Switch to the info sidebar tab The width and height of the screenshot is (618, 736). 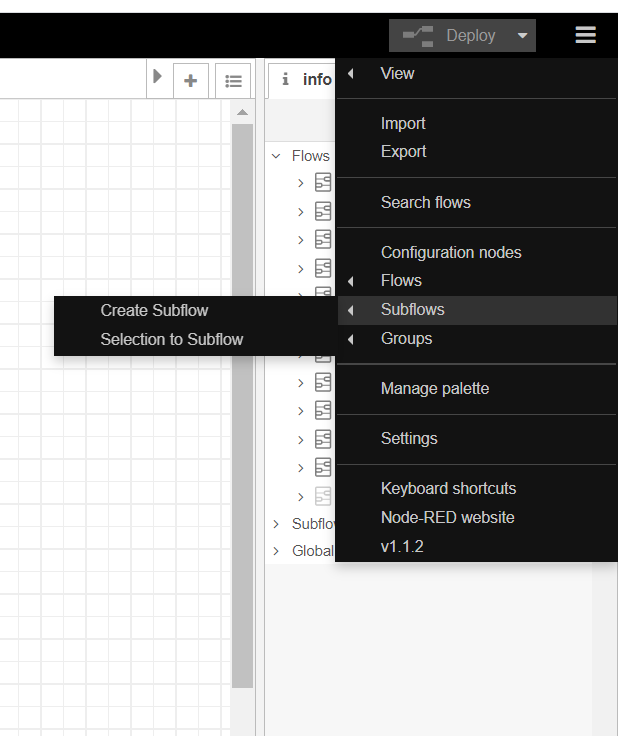[306, 79]
